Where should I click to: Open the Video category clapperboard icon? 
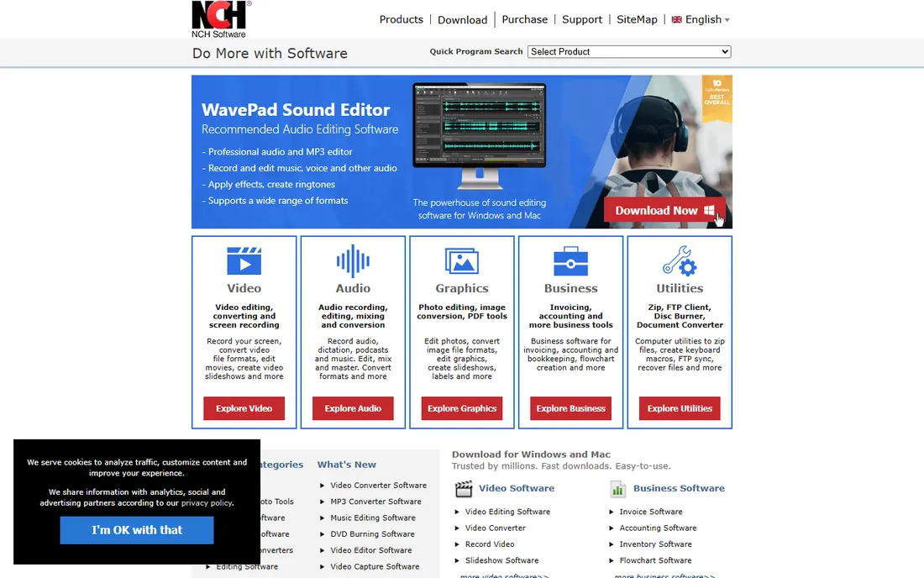click(244, 261)
